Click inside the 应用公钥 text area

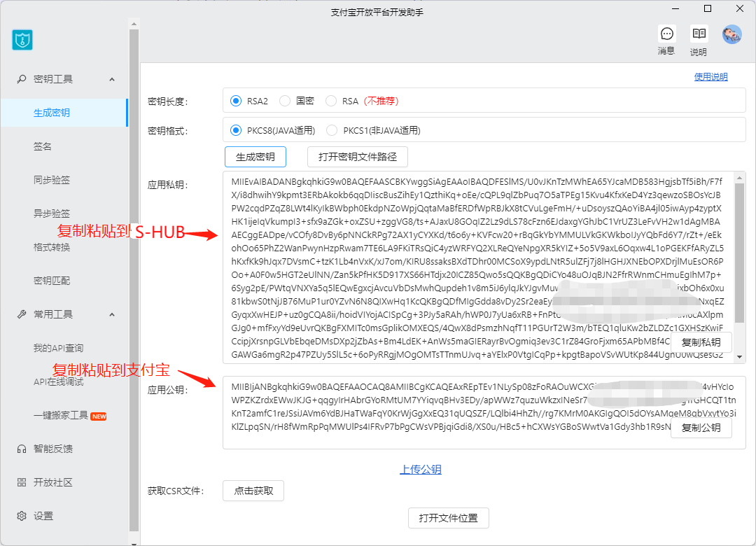point(484,413)
